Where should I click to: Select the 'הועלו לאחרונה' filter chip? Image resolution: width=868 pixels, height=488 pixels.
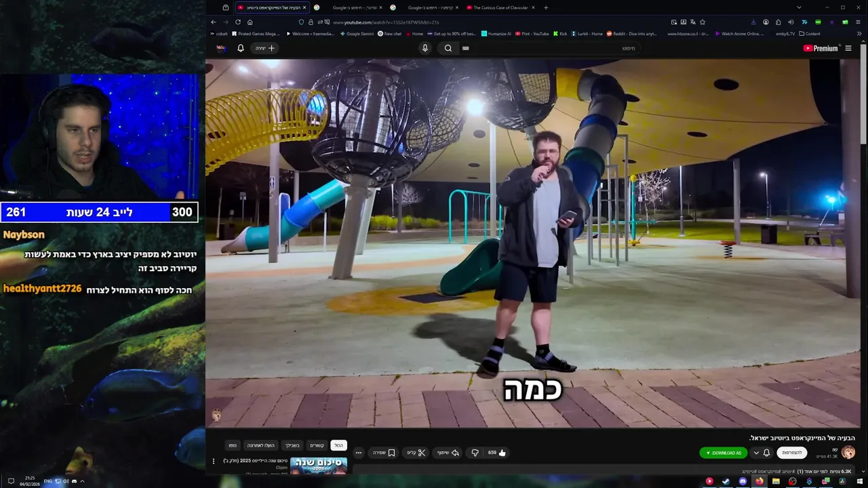[260, 445]
